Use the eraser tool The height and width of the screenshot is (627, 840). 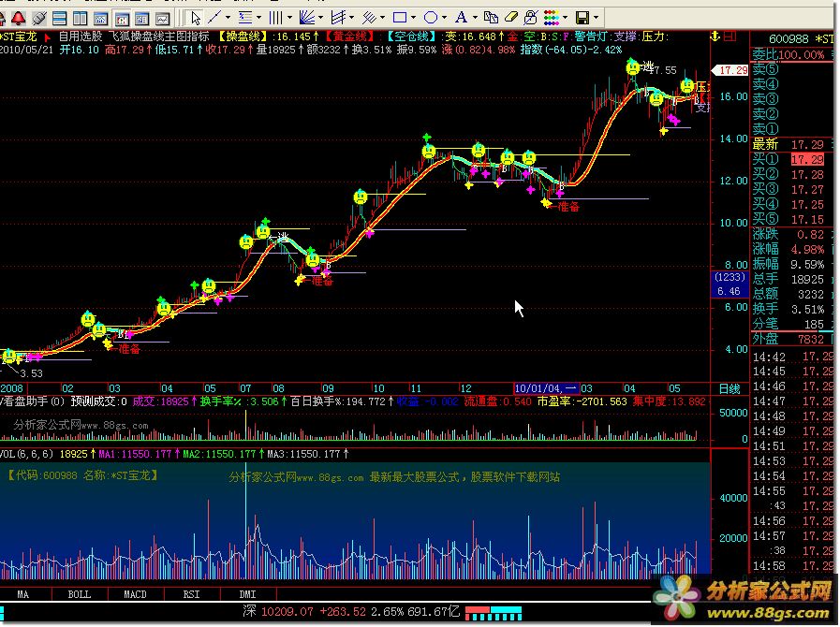click(510, 18)
